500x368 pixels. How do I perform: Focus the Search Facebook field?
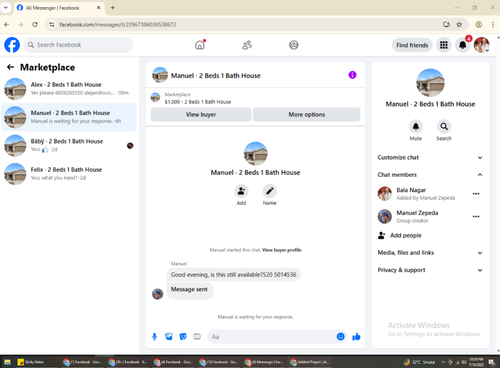pyautogui.click(x=78, y=45)
